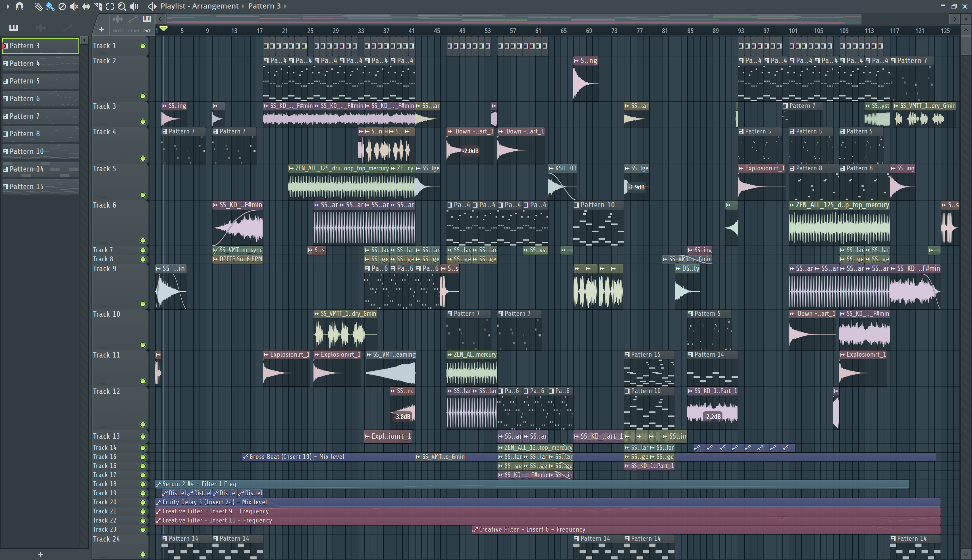Mute Track 1 with its green LED
The image size is (972, 560).
143,46
